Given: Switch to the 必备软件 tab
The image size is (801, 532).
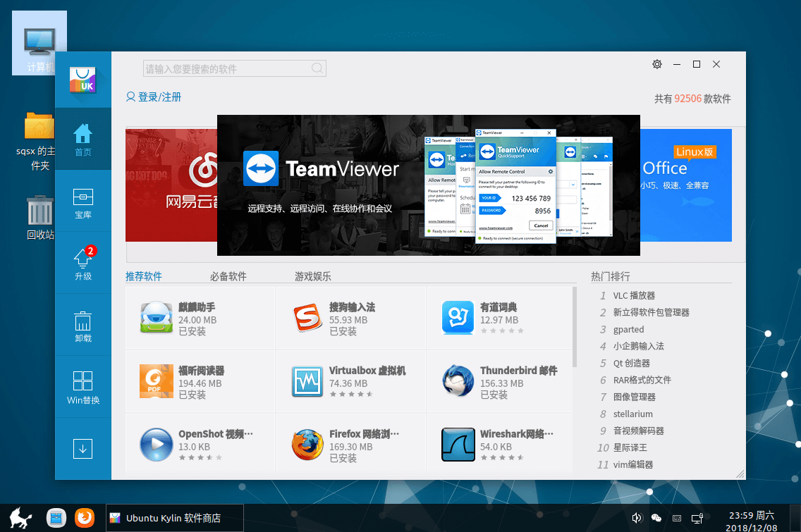Looking at the screenshot, I should (228, 276).
